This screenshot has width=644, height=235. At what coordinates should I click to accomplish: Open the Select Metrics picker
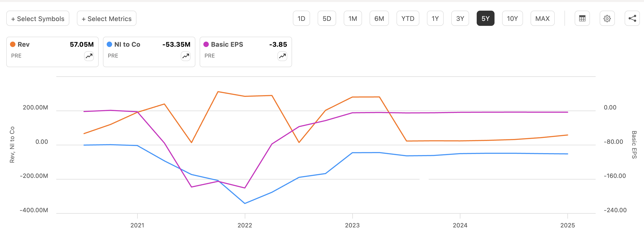pos(106,18)
